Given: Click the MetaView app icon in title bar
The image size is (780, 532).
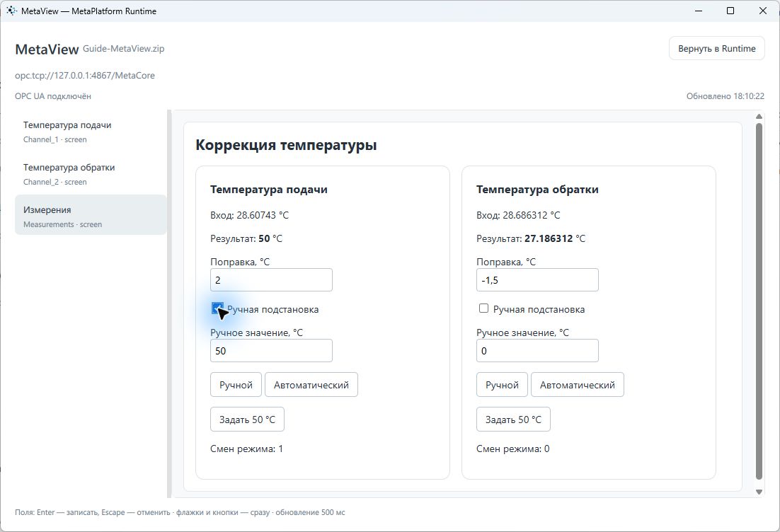Looking at the screenshot, I should 11,11.
